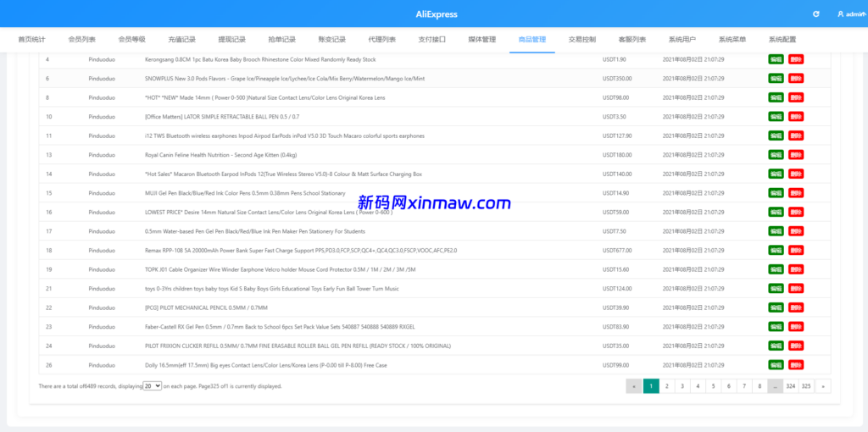Delete the Macaron Bluetooth Earpod row

(796, 174)
